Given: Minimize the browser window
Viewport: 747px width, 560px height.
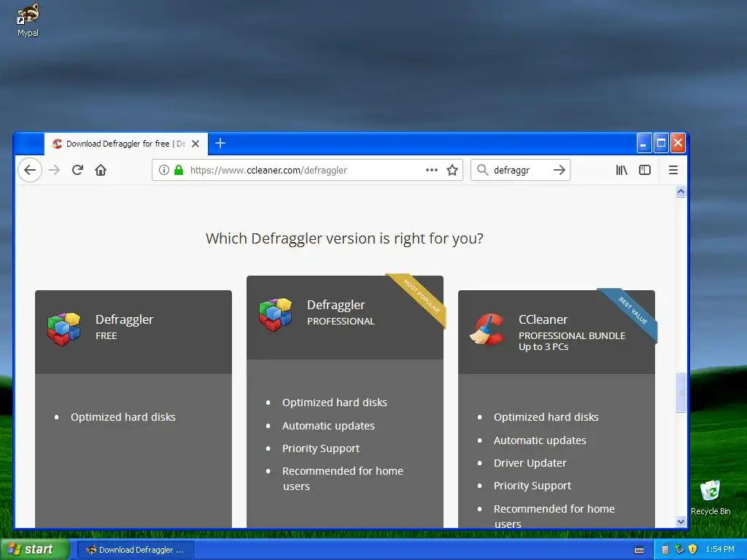Looking at the screenshot, I should point(643,143).
